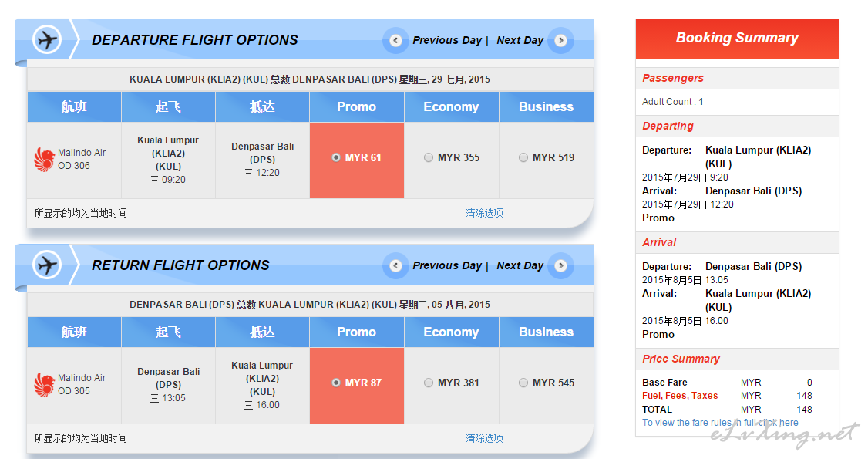The height and width of the screenshot is (459, 868).
Task: Click 清除选项 link under return flights
Action: (484, 438)
